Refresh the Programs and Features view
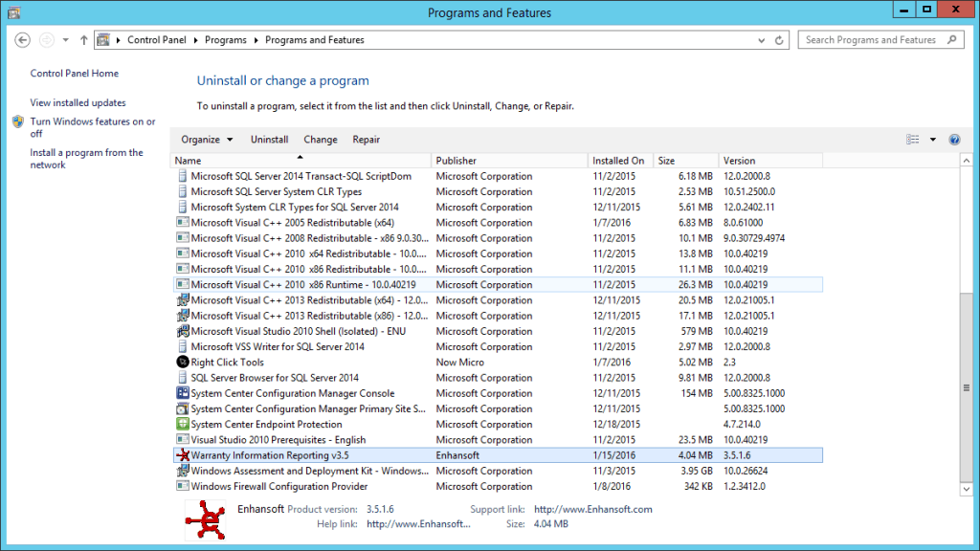This screenshot has width=980, height=551. pyautogui.click(x=779, y=40)
